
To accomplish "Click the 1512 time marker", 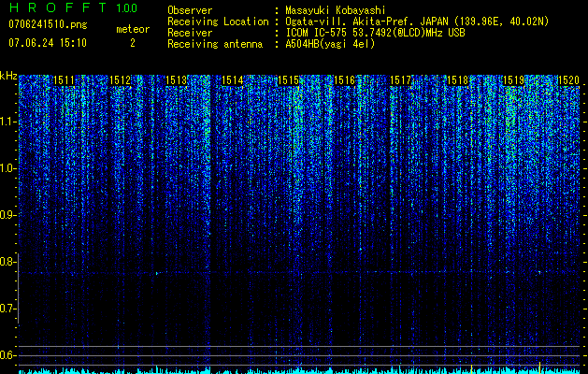I will pyautogui.click(x=120, y=80).
